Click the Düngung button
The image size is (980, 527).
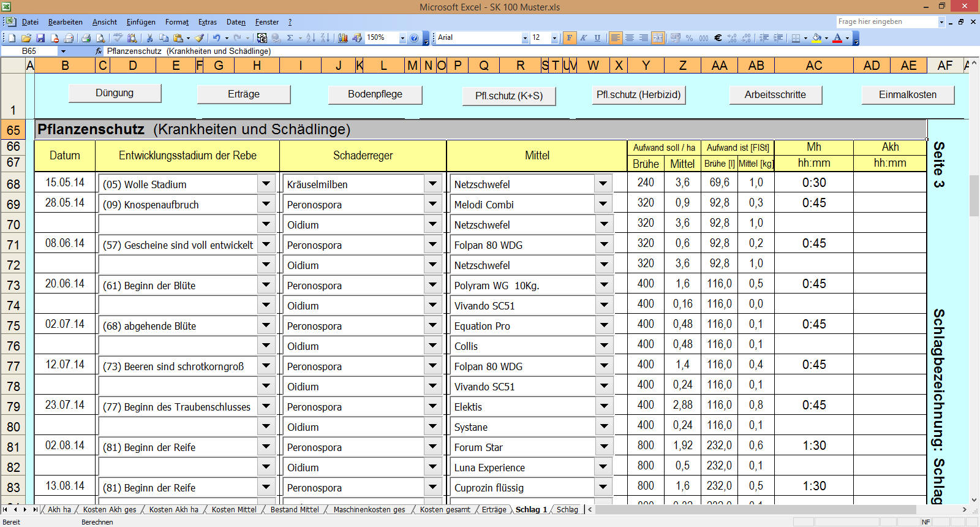click(115, 93)
